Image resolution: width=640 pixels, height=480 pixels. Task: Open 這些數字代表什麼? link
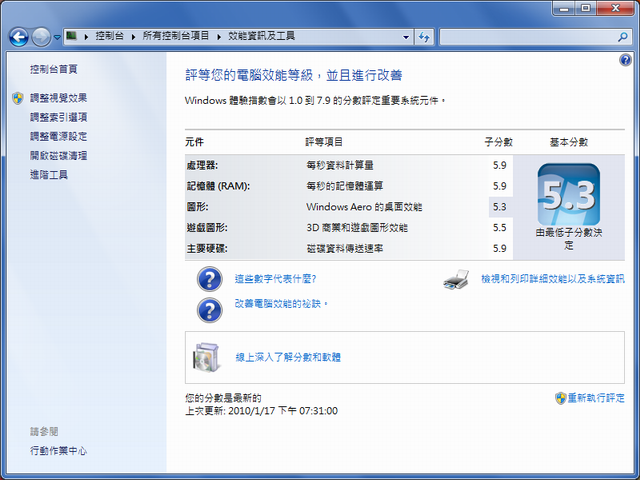pos(276,279)
